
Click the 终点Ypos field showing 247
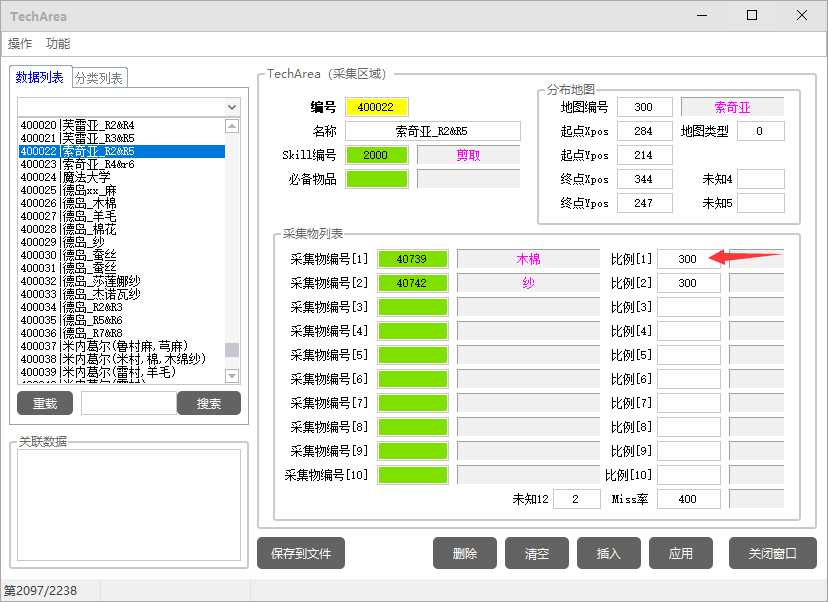644,203
